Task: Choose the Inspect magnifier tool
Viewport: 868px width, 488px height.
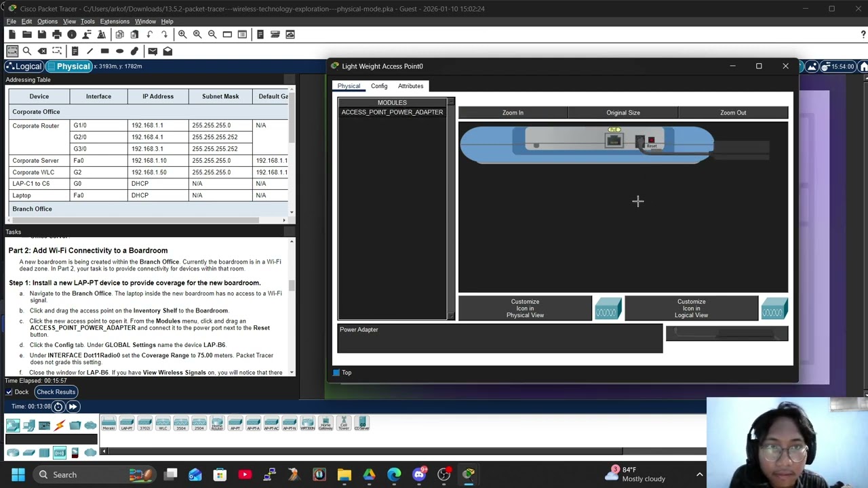Action: click(x=27, y=51)
